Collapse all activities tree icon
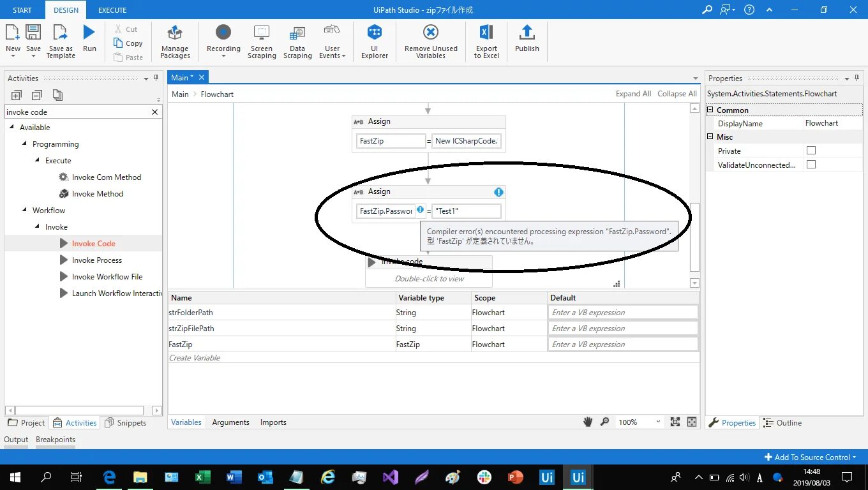This screenshot has width=868, height=490. (x=37, y=95)
